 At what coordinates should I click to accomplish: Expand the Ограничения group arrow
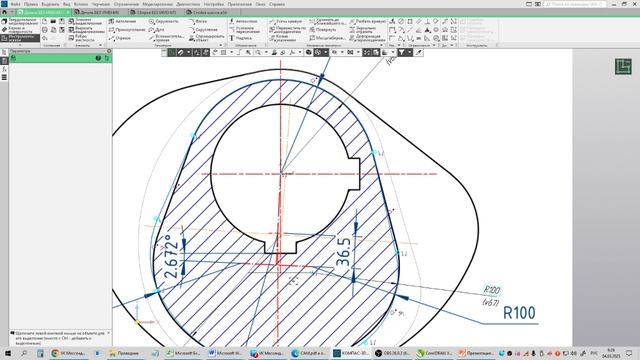[x=434, y=45]
